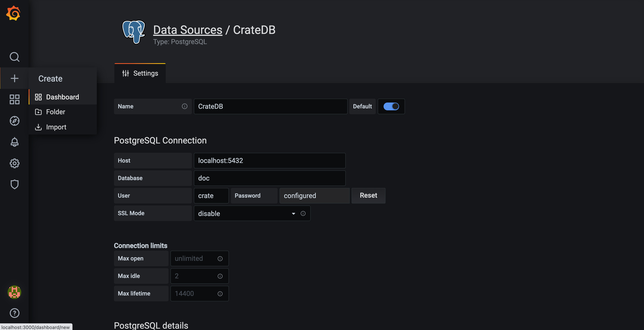Click the Max lifetime info icon

(x=220, y=293)
